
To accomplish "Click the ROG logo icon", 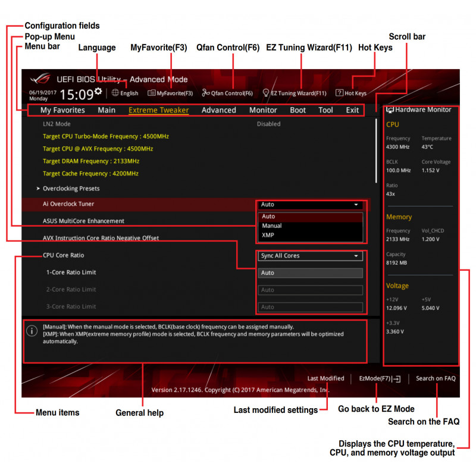I will 40,79.
